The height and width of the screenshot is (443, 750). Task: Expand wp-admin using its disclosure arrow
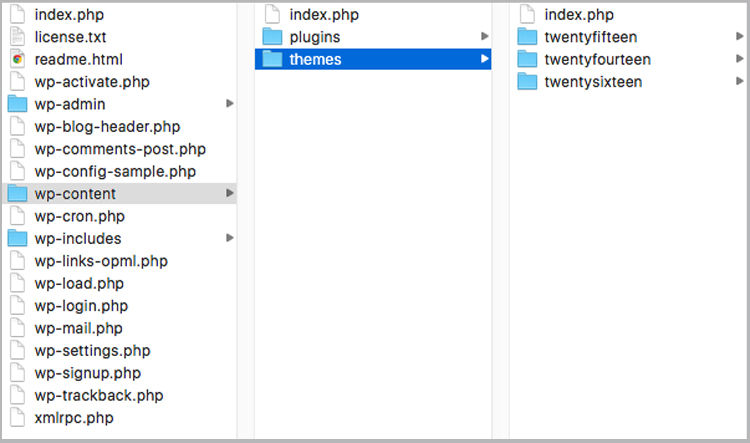(230, 103)
